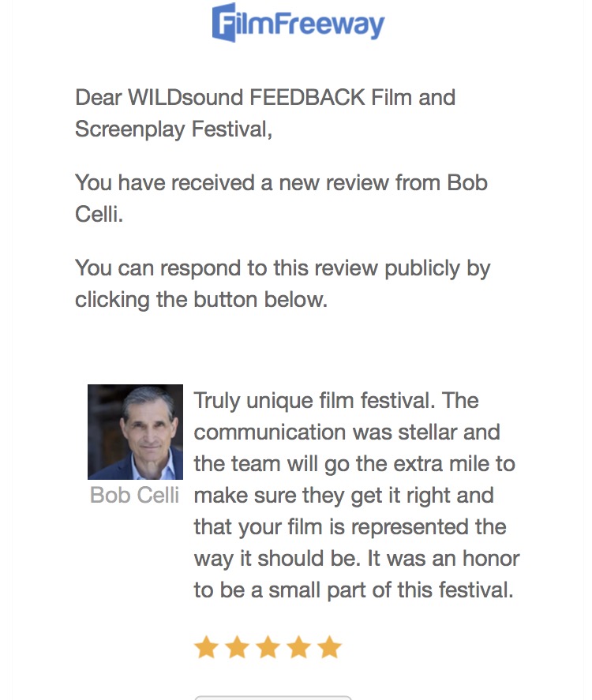This screenshot has height=700, width=592.
Task: Click the "Dear WILDsound FEEDBACK Film" greeting line
Action: 265,98
